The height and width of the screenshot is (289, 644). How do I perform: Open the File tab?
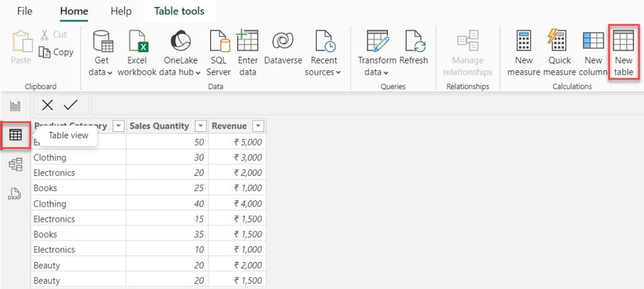[x=25, y=11]
